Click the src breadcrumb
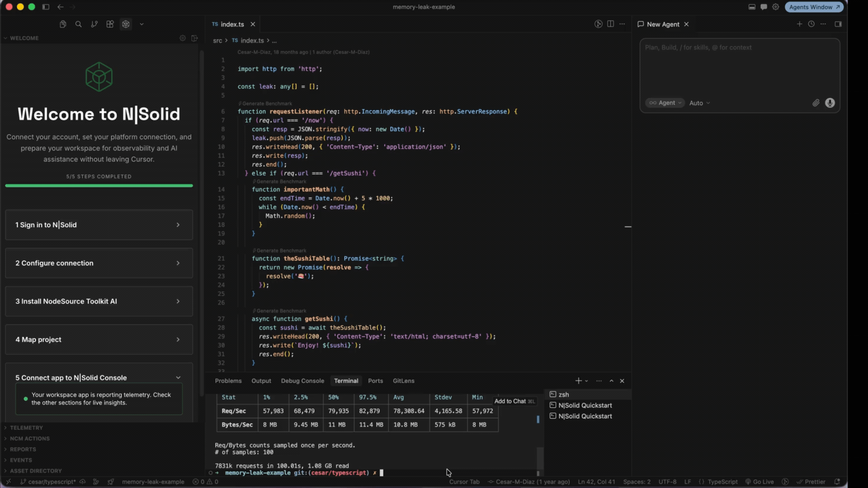 coord(217,41)
